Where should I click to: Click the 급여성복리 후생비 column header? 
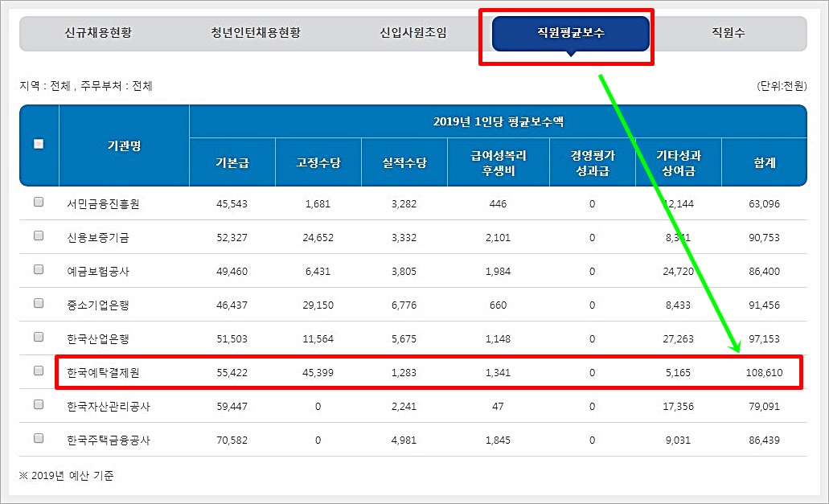(x=499, y=162)
